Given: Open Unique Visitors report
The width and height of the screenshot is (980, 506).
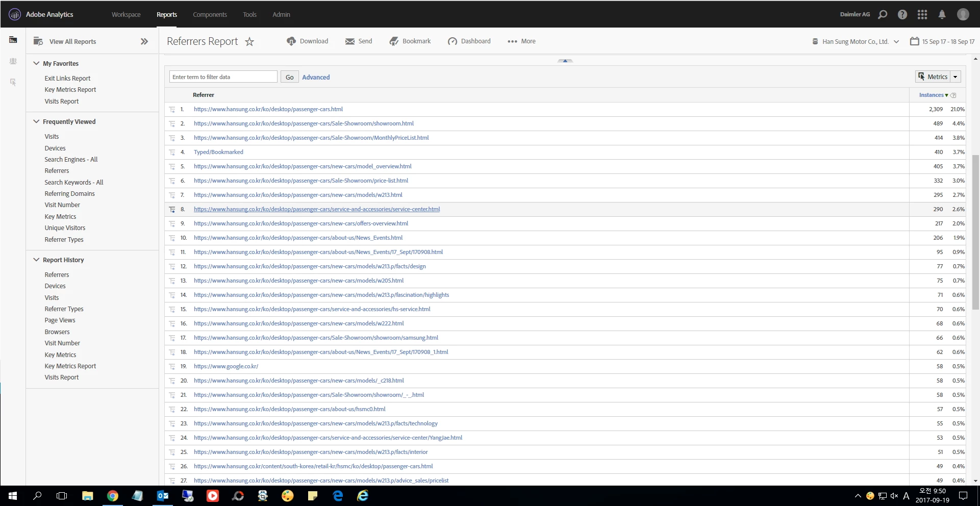Looking at the screenshot, I should (x=65, y=227).
